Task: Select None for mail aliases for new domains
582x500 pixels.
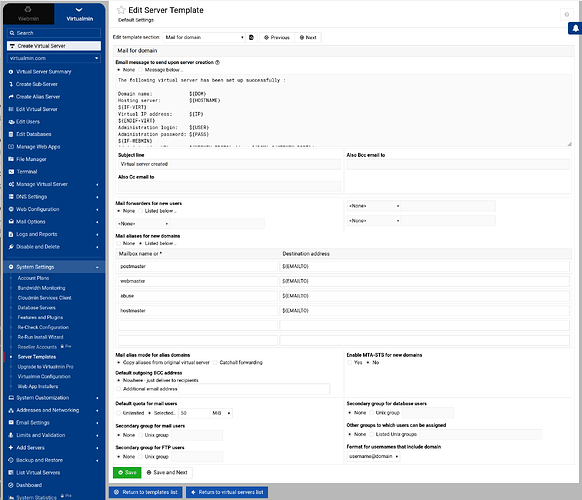Action: 119,244
